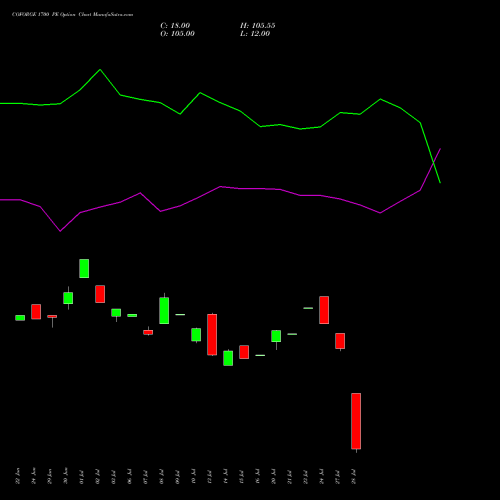Select the large red candle above 28 Jul
The height and width of the screenshot is (500, 500).
point(356,421)
